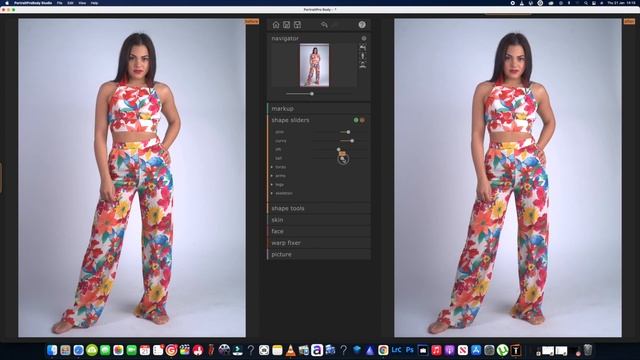This screenshot has height=360, width=640.
Task: Click the after image of the model
Action: coord(508,178)
